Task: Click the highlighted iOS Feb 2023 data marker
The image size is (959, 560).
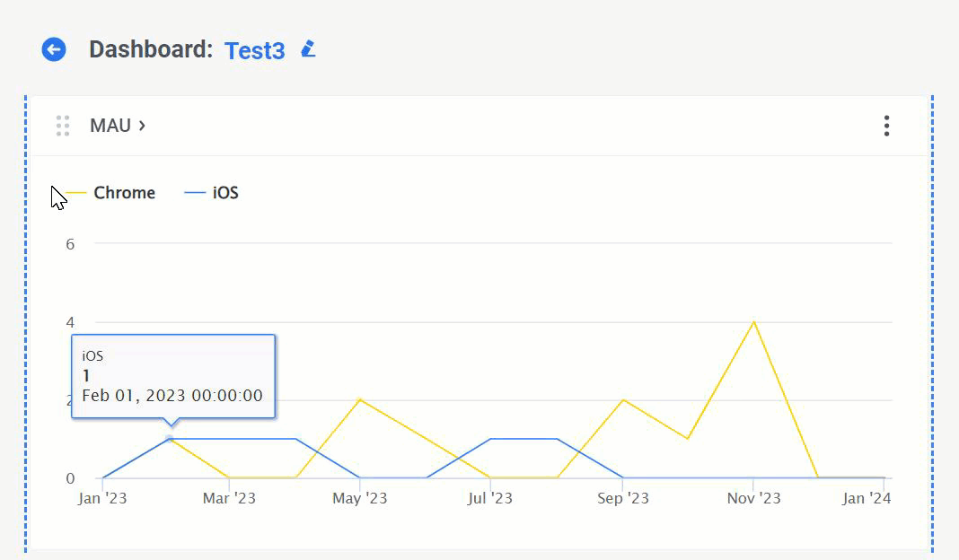Action: pyautogui.click(x=169, y=439)
